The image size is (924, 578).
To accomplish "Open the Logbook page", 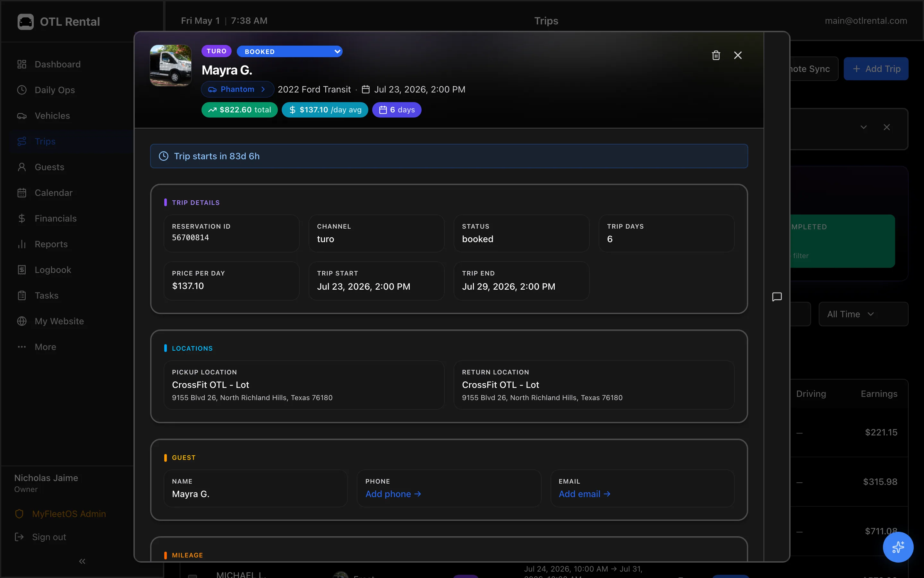I will tap(53, 270).
